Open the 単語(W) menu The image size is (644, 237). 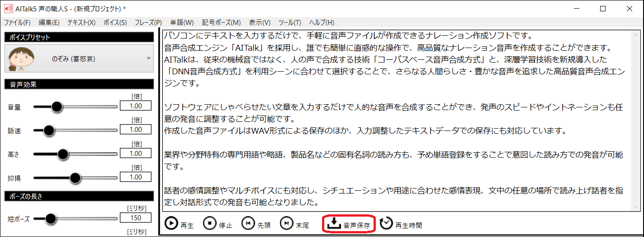click(x=182, y=22)
